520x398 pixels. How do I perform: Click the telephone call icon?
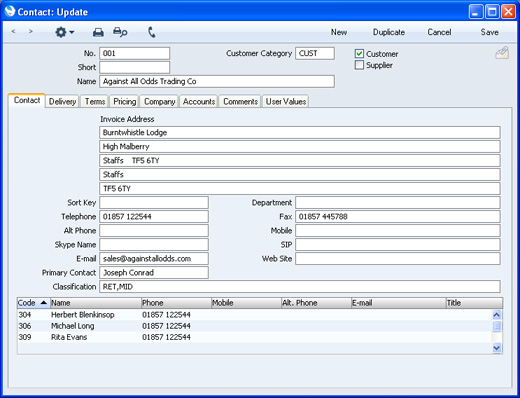152,32
